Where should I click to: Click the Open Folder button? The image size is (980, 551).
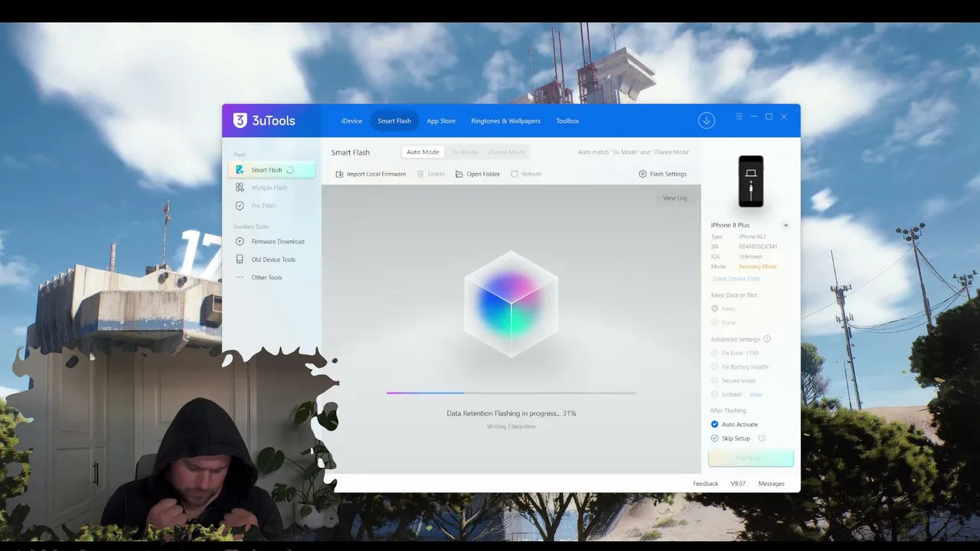pyautogui.click(x=478, y=174)
